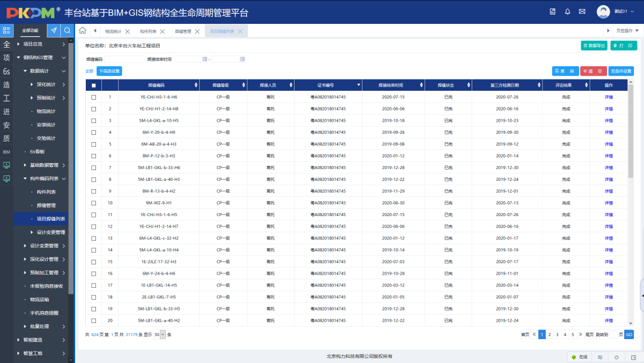
Task: Tick the select-all checkbox in table header
Action: [x=94, y=86]
